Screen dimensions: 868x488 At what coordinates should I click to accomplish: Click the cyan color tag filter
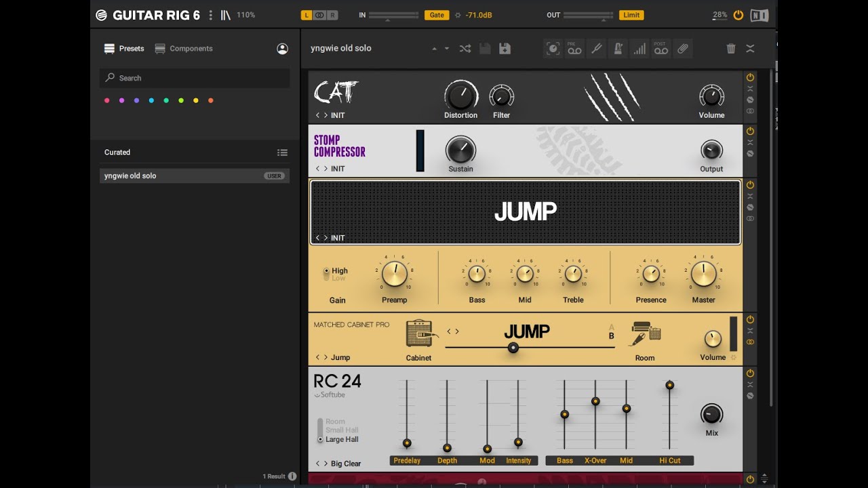tap(151, 100)
